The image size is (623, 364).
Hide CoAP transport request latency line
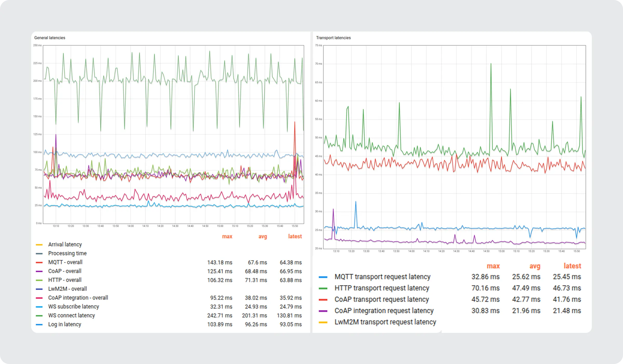[x=381, y=299]
